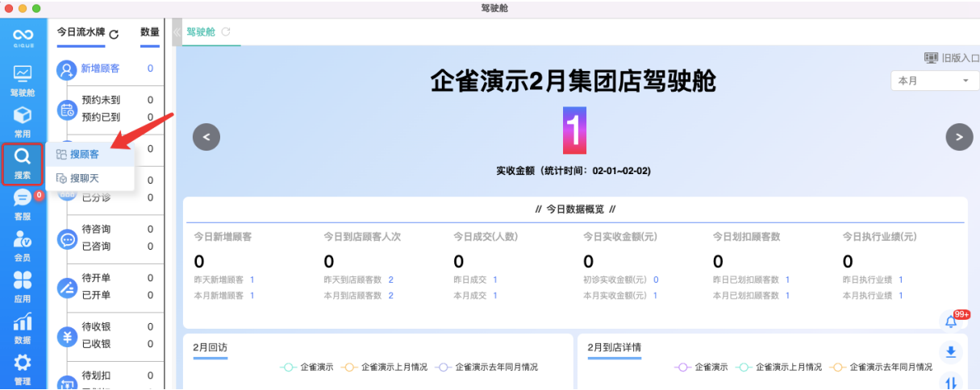Click the 2月到店详情 chart title
The image size is (980, 390).
pyautogui.click(x=615, y=347)
